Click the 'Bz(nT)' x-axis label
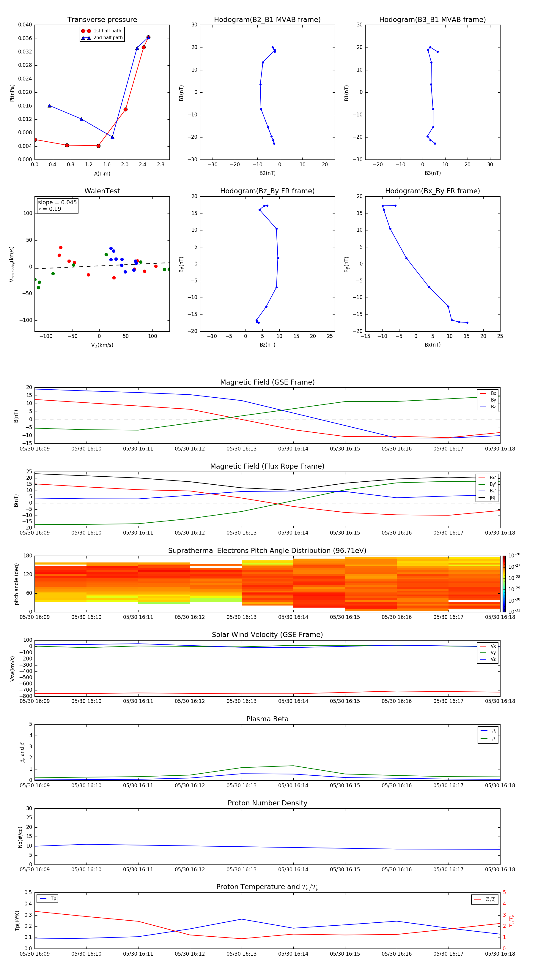The height and width of the screenshot is (980, 535). [267, 345]
